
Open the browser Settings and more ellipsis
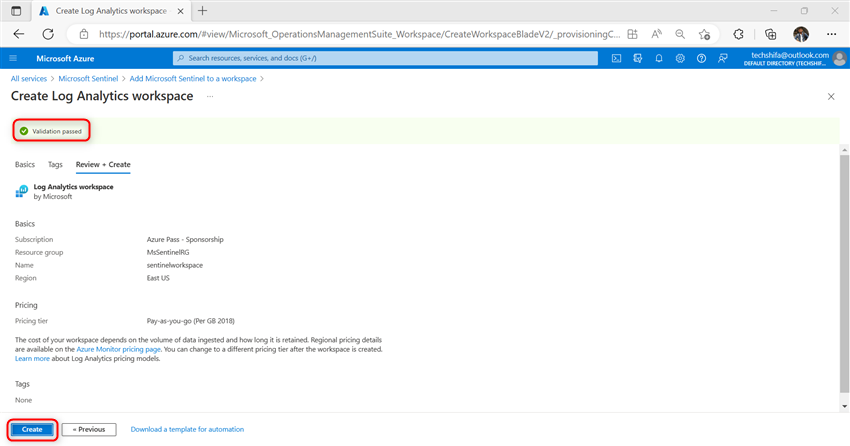832,34
